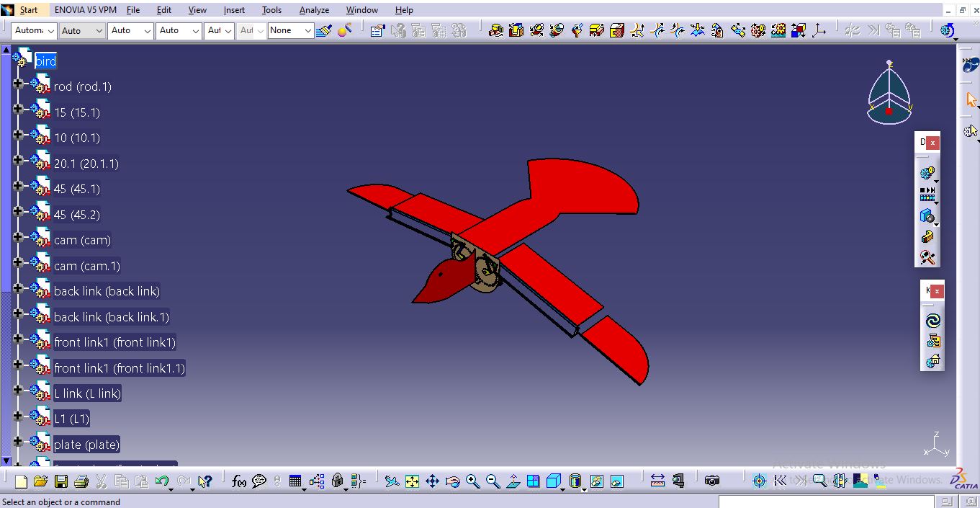Select L1 (L1) in the tree
The width and height of the screenshot is (980, 508).
[71, 419]
